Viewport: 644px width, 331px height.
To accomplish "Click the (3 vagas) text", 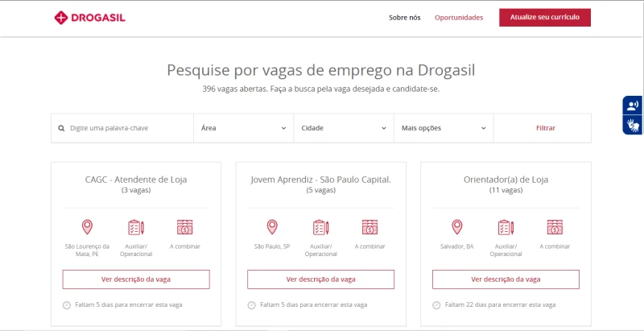I will click(x=136, y=191).
